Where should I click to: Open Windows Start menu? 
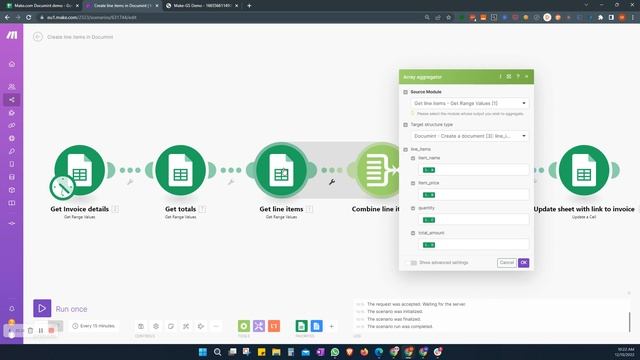[x=202, y=352]
